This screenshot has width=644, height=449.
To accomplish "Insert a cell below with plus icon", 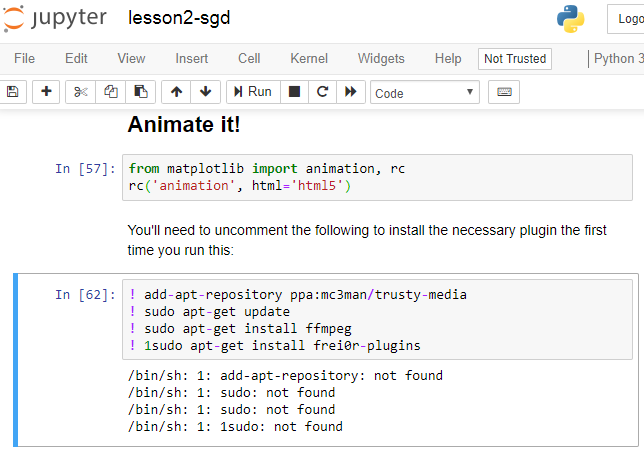I will [46, 92].
